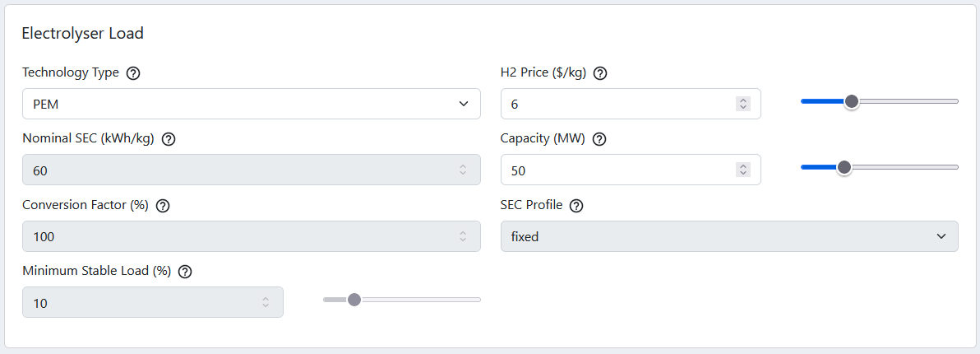The image size is (980, 354).
Task: Click the H2 Price slider handle
Action: [851, 101]
